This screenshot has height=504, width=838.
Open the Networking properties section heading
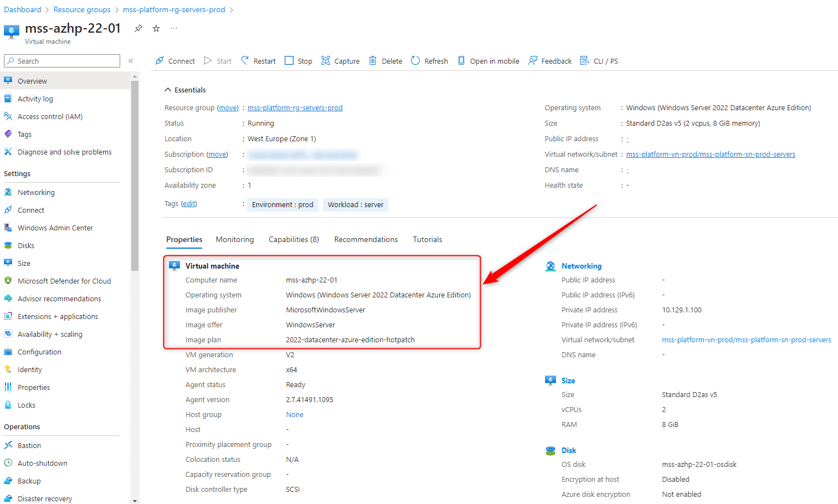582,266
